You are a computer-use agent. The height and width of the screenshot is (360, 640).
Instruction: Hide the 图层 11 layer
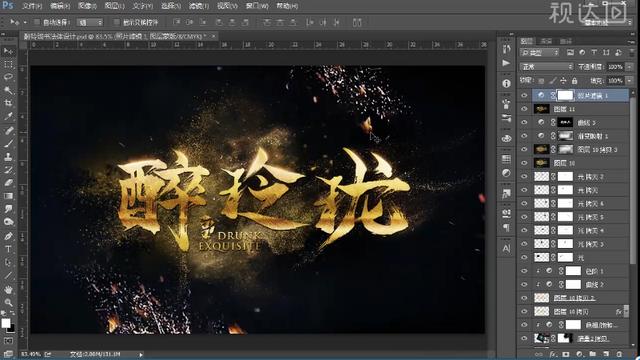(x=524, y=109)
